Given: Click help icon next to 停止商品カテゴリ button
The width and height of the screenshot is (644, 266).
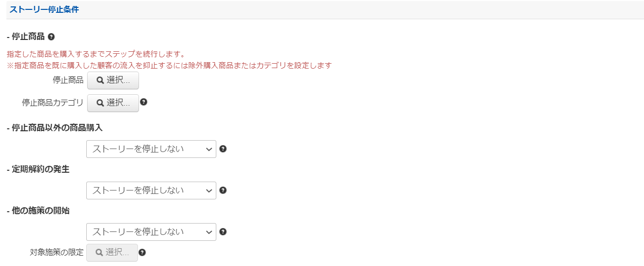Looking at the screenshot, I should pyautogui.click(x=143, y=102).
